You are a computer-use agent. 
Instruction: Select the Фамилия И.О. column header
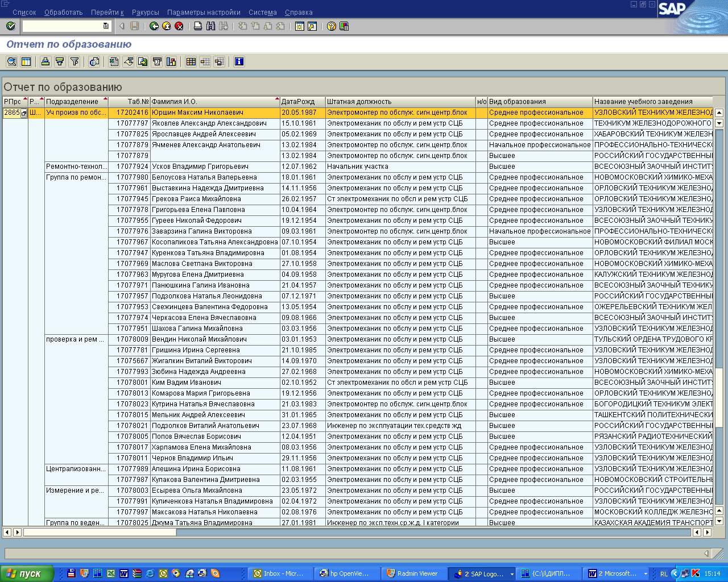[x=215, y=102]
